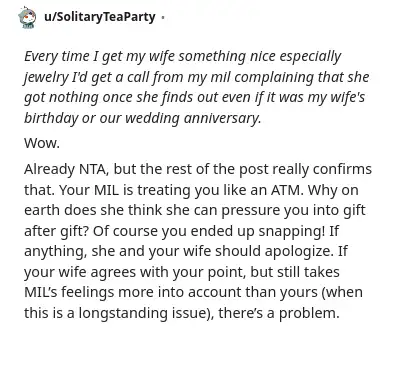Open the Snoo avatar of u/SolitaryTeaParty
The image size is (400, 373).
[27, 18]
